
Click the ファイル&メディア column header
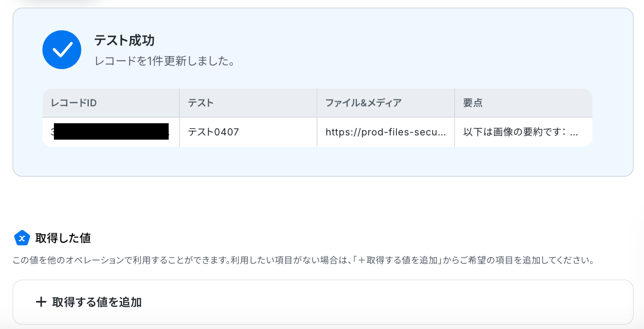363,103
